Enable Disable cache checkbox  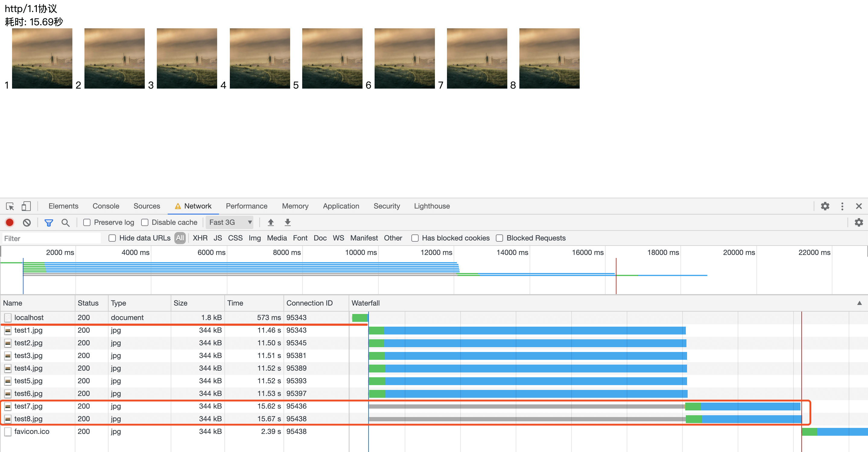pyautogui.click(x=145, y=222)
